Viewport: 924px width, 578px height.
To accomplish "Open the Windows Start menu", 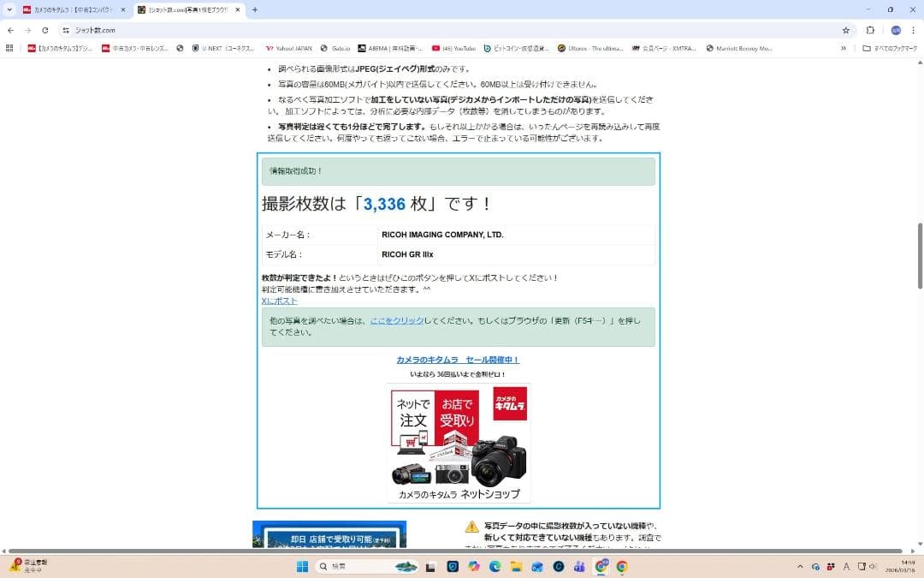I will [x=302, y=567].
